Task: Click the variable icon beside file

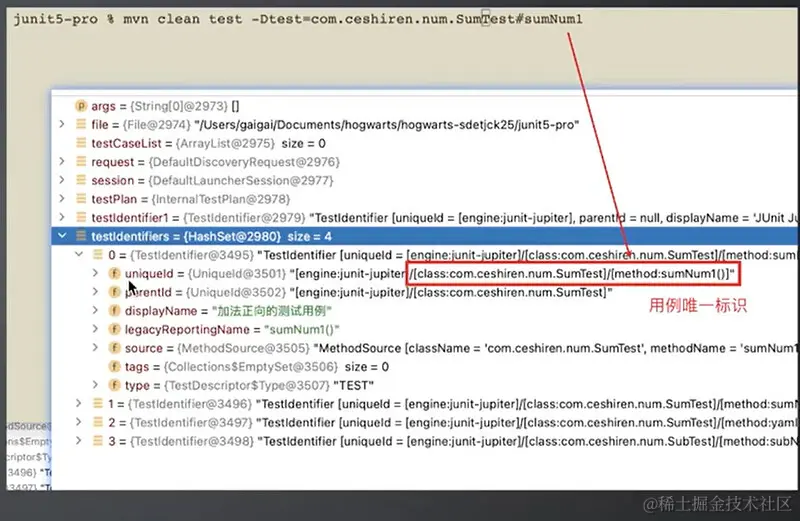Action: tap(81, 124)
